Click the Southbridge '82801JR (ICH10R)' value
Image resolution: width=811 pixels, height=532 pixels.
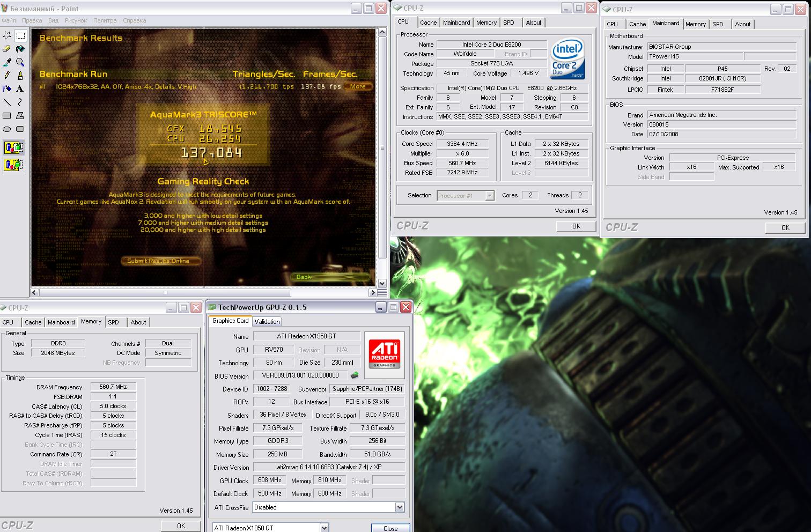(x=722, y=78)
